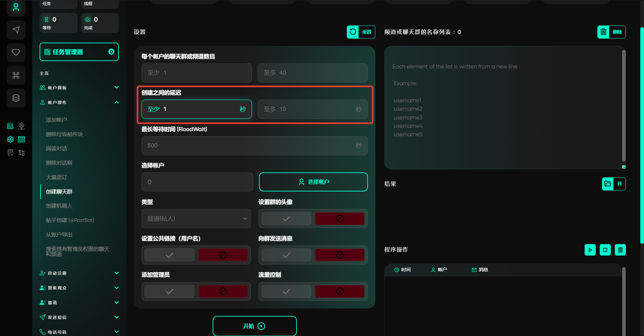Click the 选择帐户 button
644x336 pixels.
(x=313, y=182)
